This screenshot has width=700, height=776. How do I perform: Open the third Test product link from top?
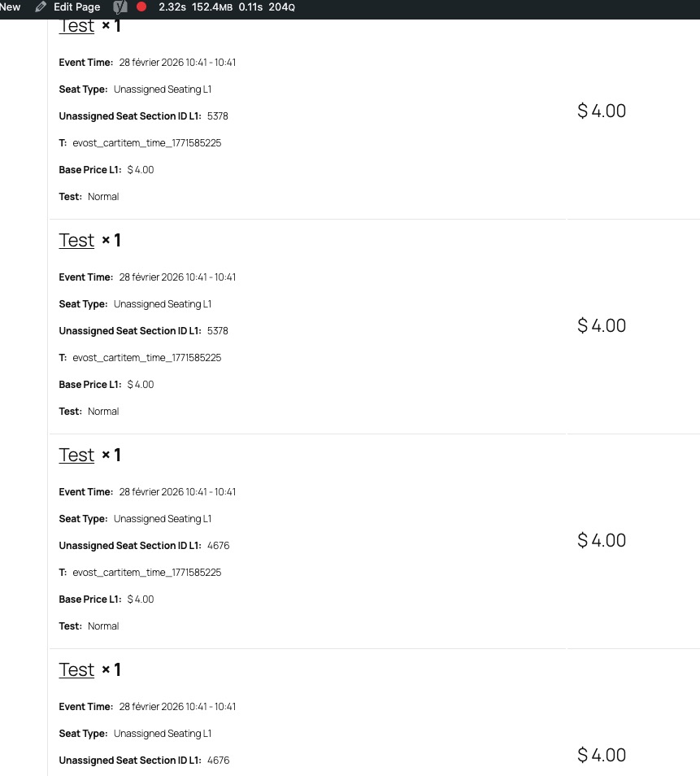coord(76,456)
